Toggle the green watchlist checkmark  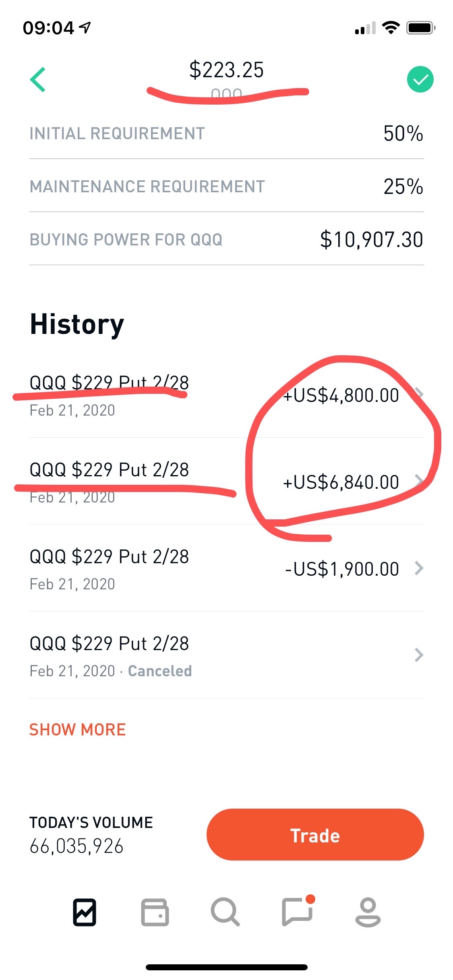pyautogui.click(x=420, y=79)
